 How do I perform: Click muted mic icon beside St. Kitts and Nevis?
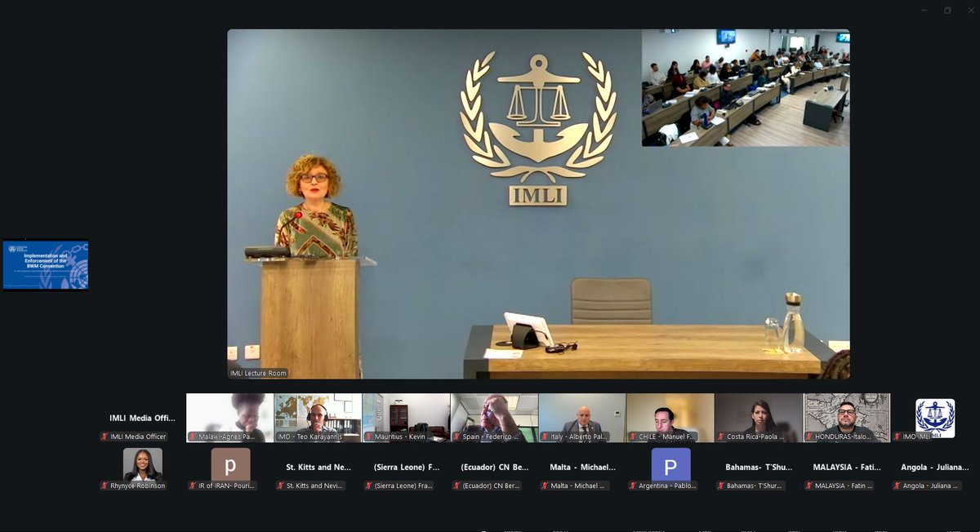(281, 485)
